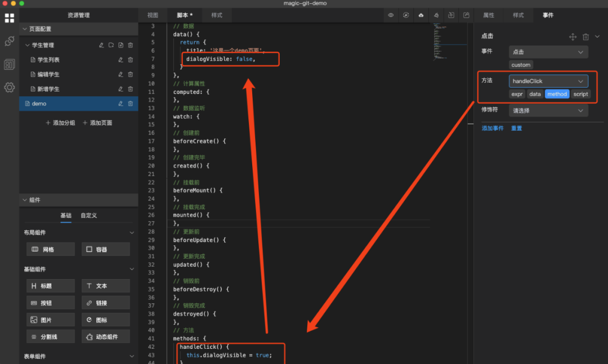Select the script method type

pyautogui.click(x=581, y=94)
